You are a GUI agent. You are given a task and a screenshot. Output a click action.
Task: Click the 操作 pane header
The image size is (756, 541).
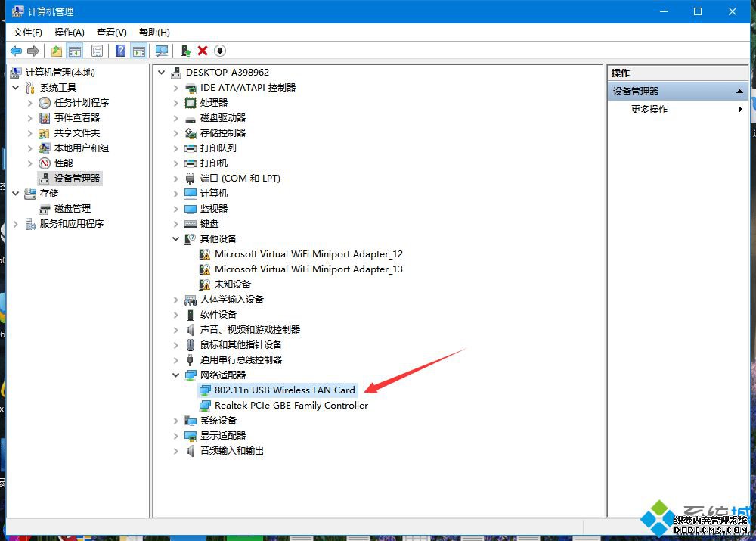click(x=677, y=73)
